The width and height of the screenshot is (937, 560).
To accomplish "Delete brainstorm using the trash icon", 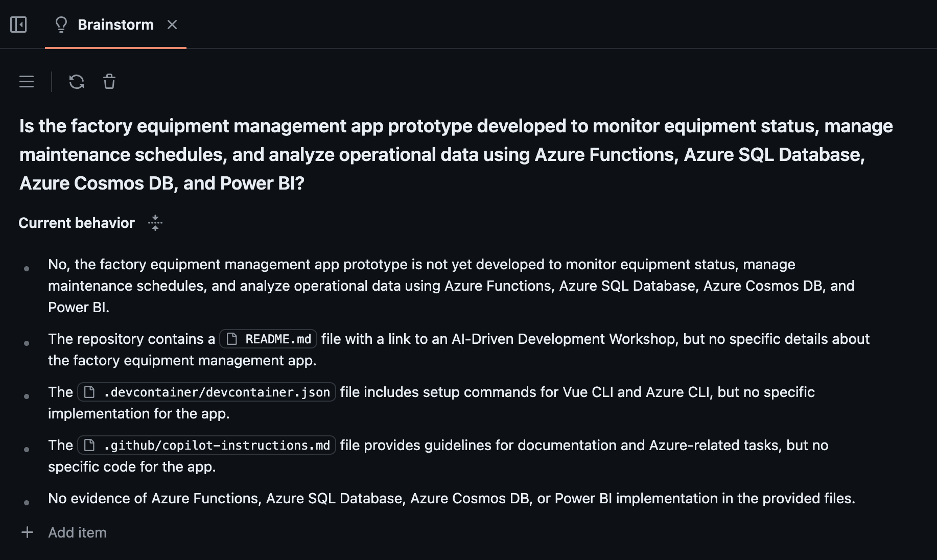I will pyautogui.click(x=109, y=82).
